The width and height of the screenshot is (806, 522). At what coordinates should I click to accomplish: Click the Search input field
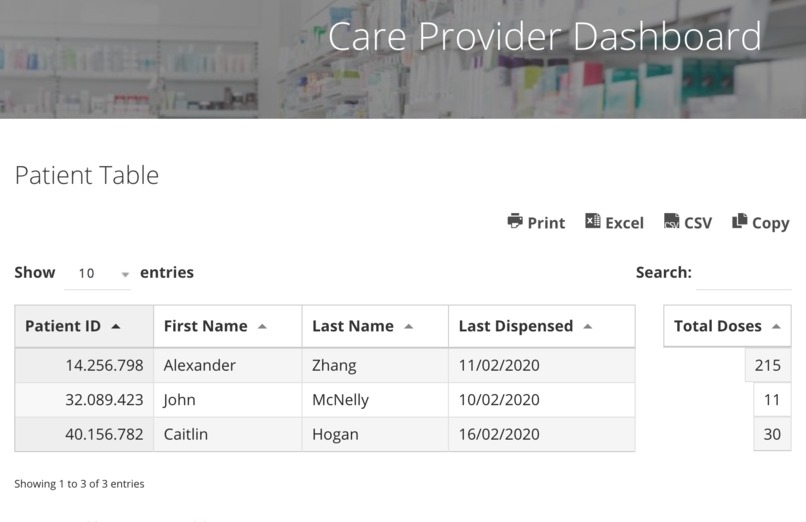point(744,275)
